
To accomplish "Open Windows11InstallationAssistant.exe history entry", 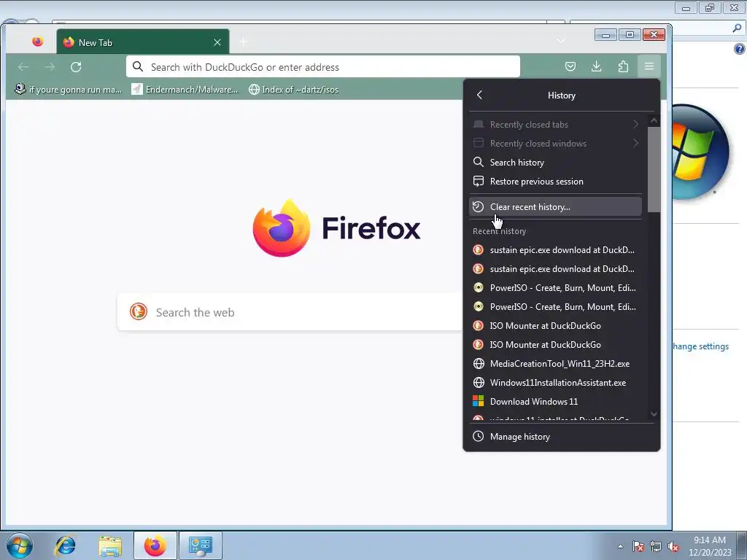I will pos(555,383).
